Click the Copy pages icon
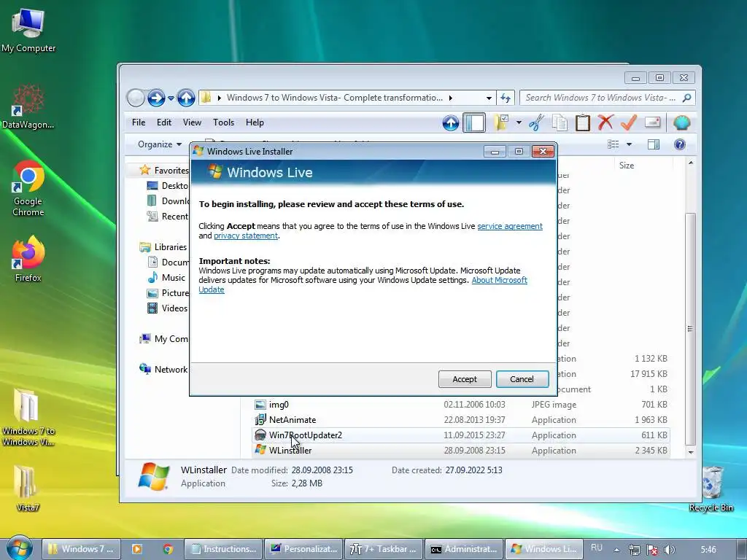Image resolution: width=747 pixels, height=560 pixels. (x=560, y=122)
